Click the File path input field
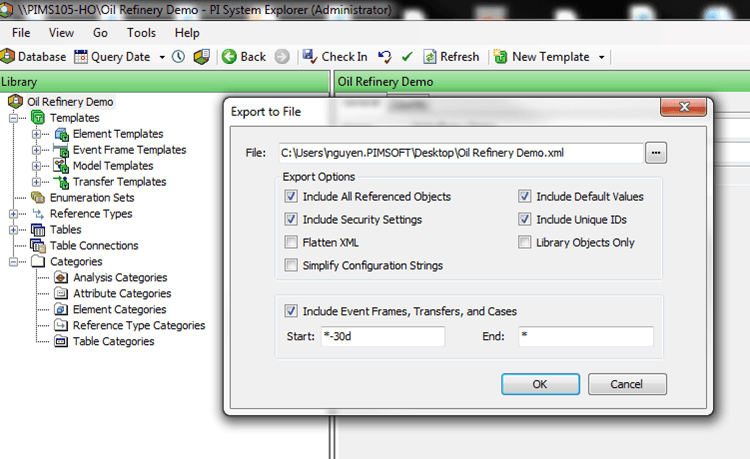 click(x=461, y=153)
